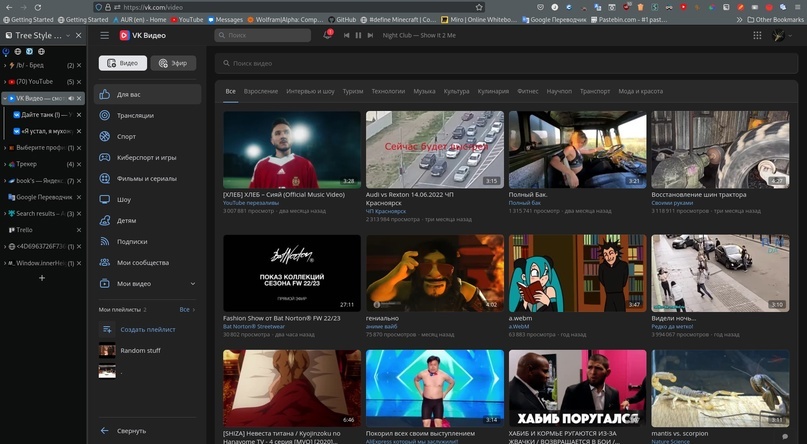Select the Музыка category tab
This screenshot has height=444, width=807.
click(x=424, y=91)
